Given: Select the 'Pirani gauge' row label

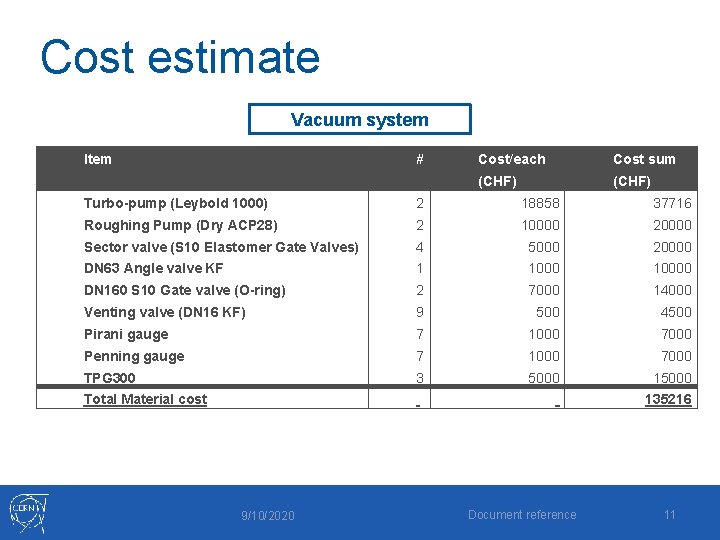Looking at the screenshot, I should (126, 335).
